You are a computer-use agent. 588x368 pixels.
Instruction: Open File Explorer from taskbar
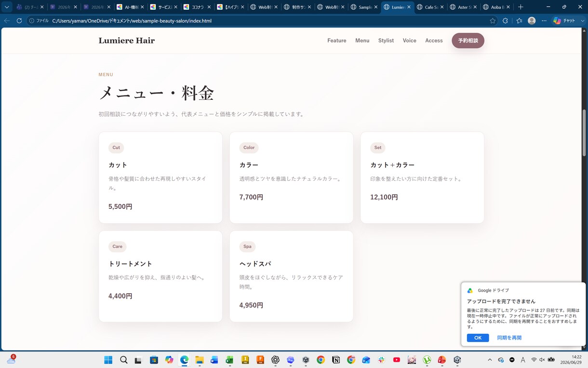[x=200, y=360]
